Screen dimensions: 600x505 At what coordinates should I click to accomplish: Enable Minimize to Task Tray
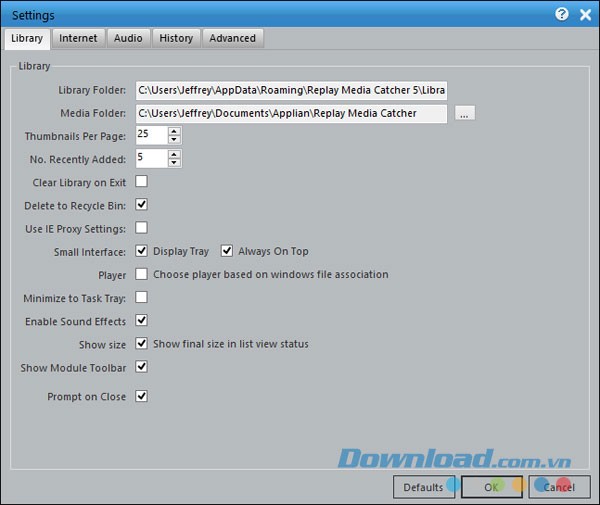[x=142, y=297]
